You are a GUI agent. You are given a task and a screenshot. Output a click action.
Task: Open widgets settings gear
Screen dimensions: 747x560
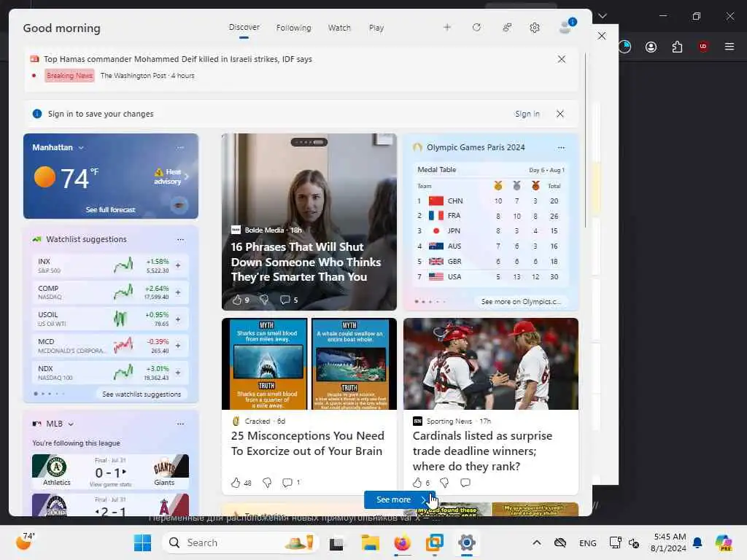tap(535, 28)
